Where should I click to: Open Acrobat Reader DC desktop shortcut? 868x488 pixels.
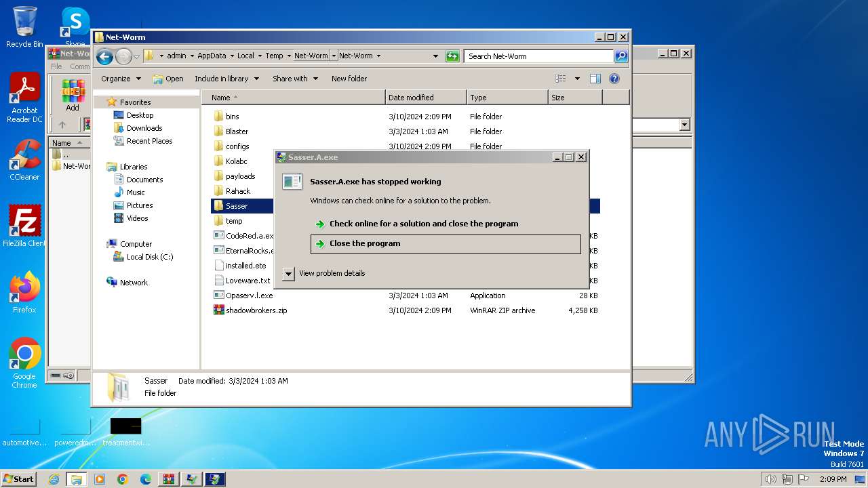[x=24, y=98]
